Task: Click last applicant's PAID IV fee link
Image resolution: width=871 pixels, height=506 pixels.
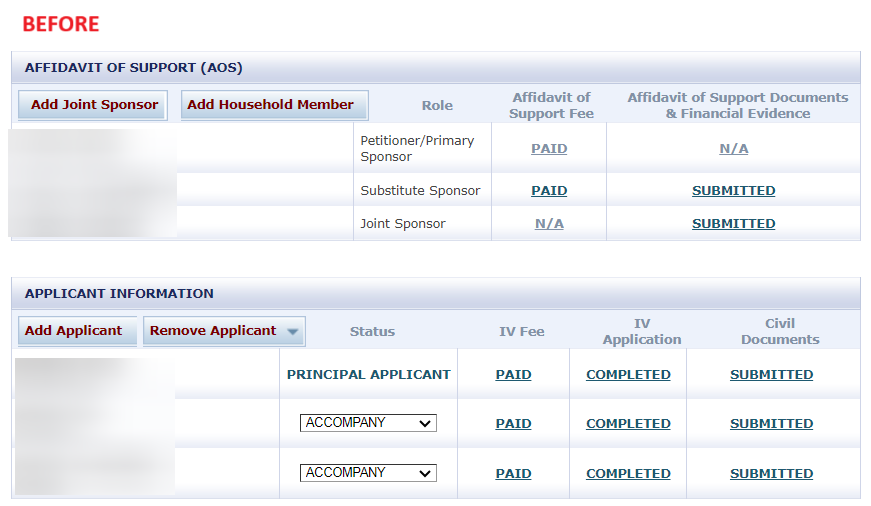Action: pyautogui.click(x=513, y=474)
